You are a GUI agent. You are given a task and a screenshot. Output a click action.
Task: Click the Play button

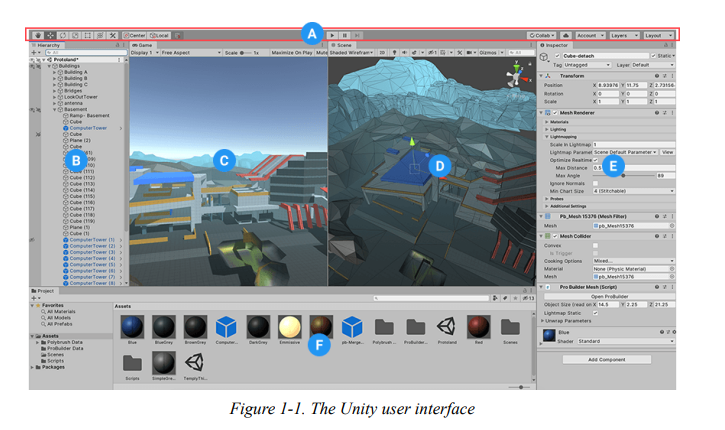[x=332, y=35]
